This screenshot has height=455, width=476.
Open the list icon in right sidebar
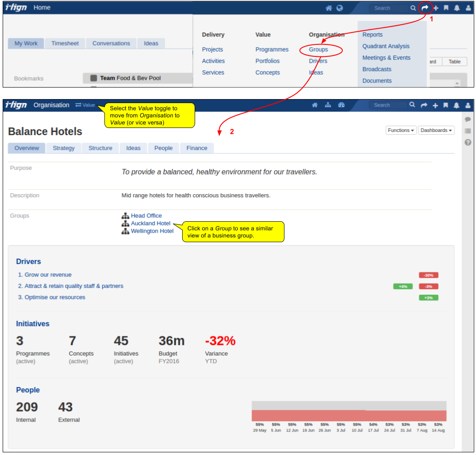(468, 131)
